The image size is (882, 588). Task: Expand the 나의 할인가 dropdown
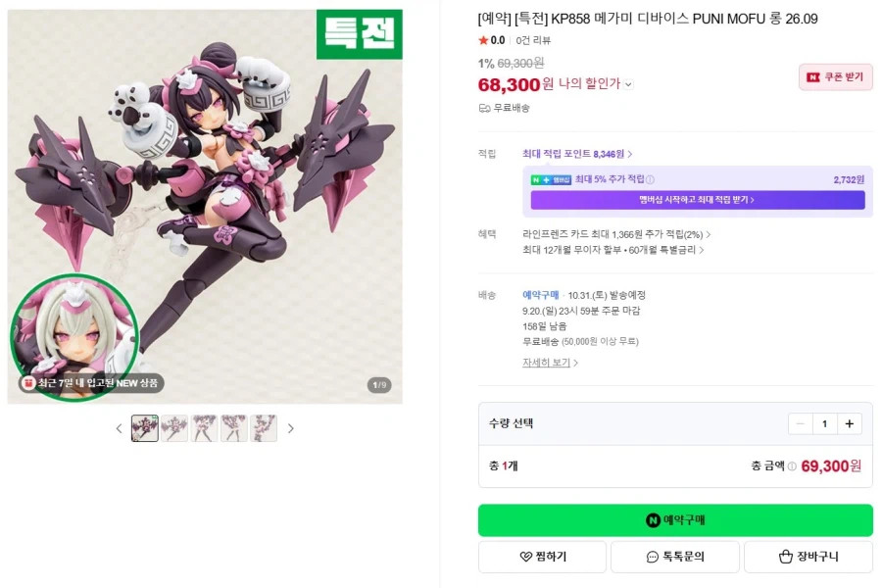[x=628, y=84]
